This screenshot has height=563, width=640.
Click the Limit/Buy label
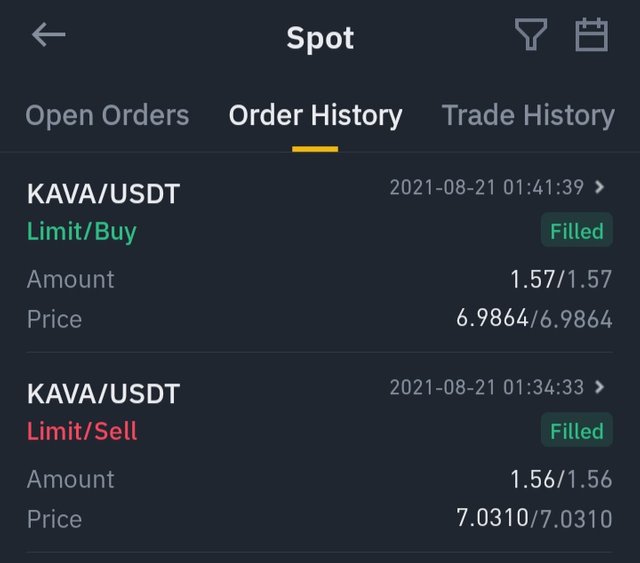click(x=82, y=231)
